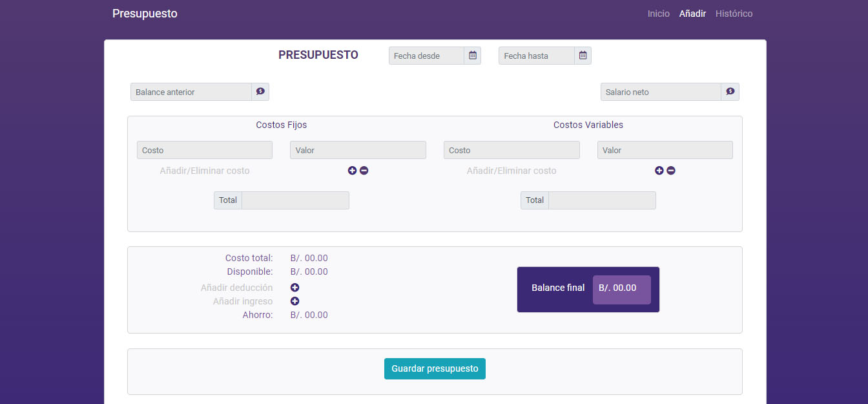This screenshot has height=404, width=868.
Task: Click the plus icon for Añadir ingreso
Action: pyautogui.click(x=294, y=301)
